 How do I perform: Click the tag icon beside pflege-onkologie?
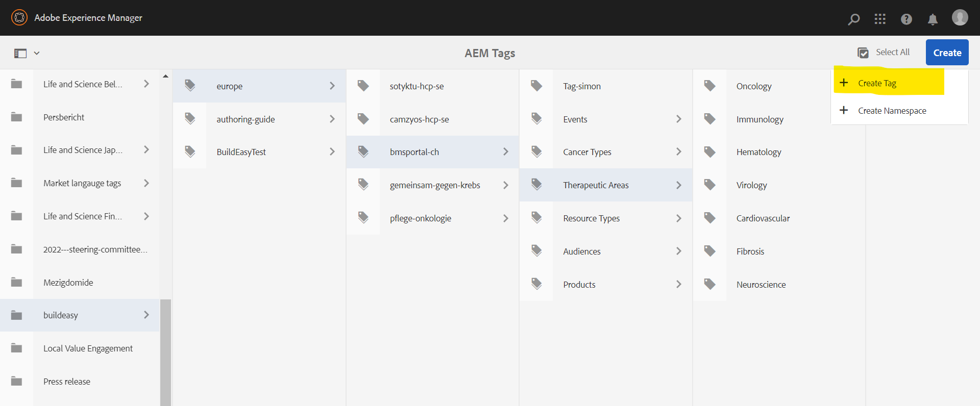coord(363,217)
